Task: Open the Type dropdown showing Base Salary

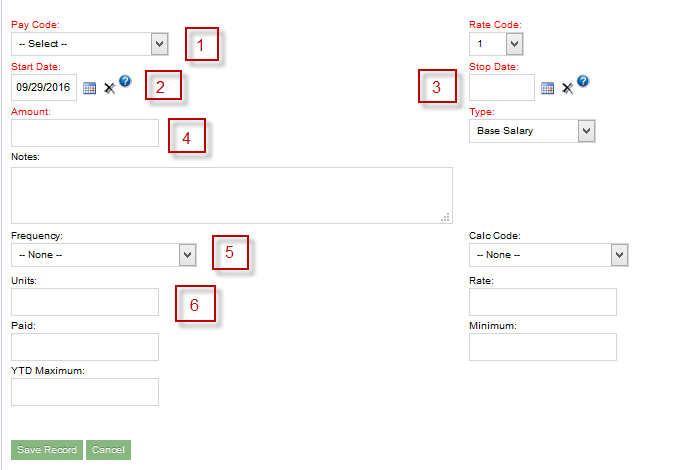Action: click(x=532, y=131)
